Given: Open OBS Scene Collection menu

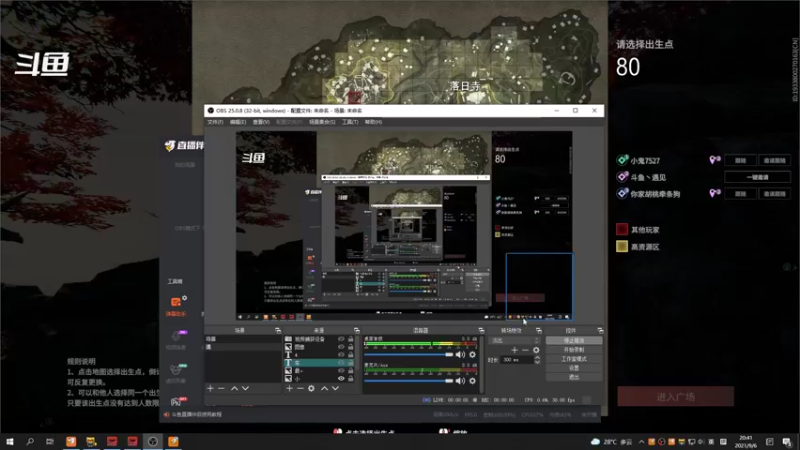Looking at the screenshot, I should (x=322, y=122).
